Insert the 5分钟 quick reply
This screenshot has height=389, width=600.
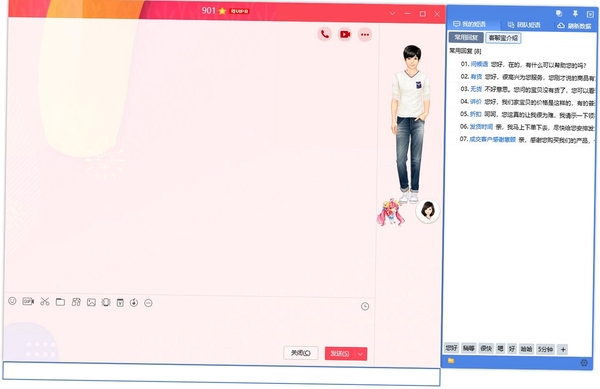tap(545, 349)
